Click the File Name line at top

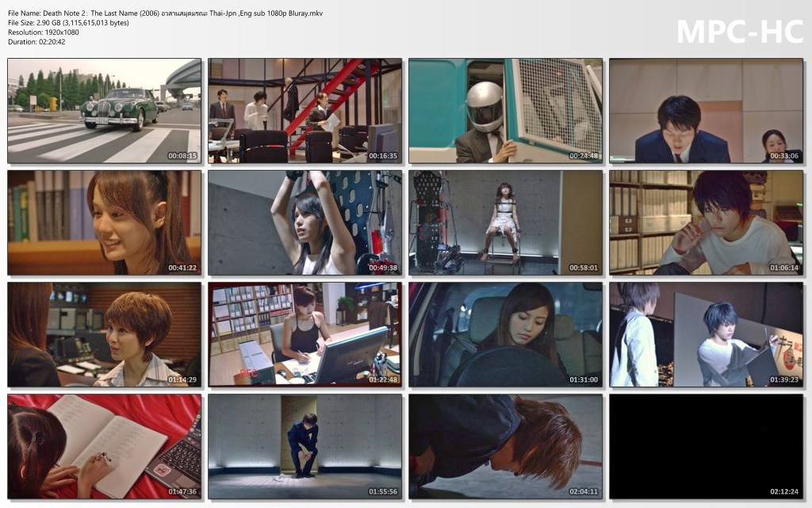click(x=165, y=13)
